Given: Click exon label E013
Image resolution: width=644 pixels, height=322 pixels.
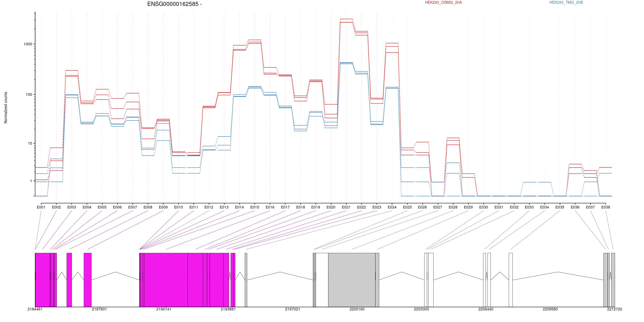Looking at the screenshot, I should tap(224, 207).
